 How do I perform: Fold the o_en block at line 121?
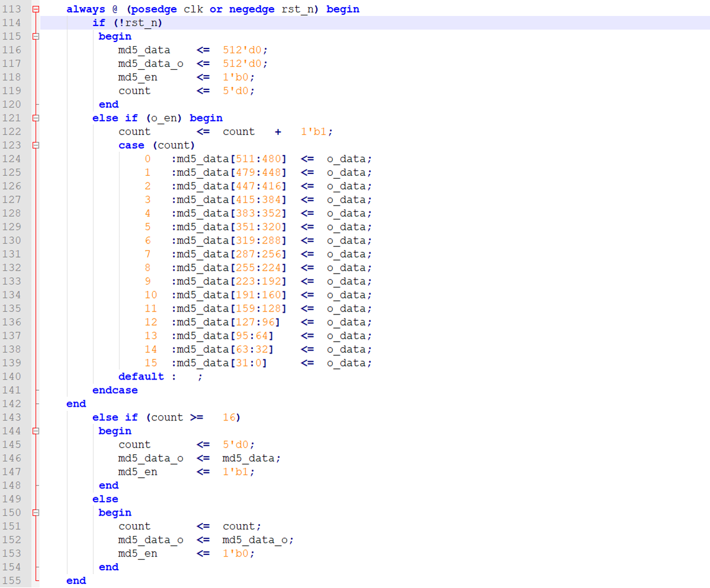36,118
